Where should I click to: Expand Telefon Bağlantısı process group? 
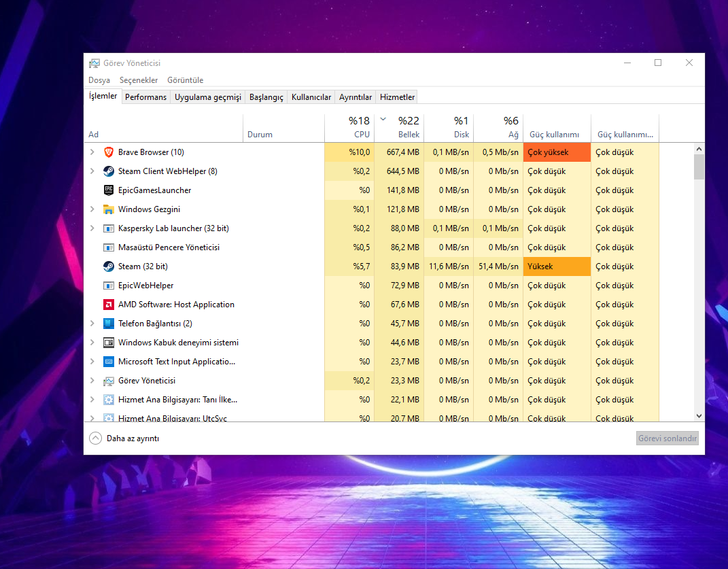tap(92, 324)
